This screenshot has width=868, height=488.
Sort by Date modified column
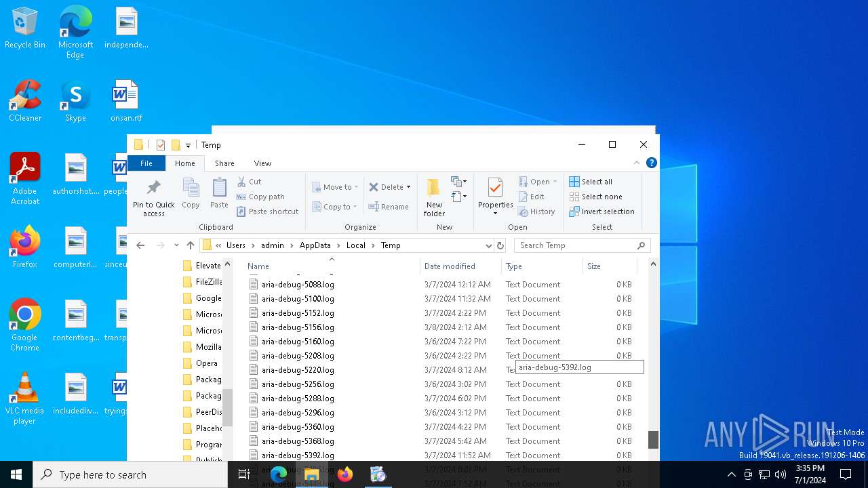[x=460, y=266]
